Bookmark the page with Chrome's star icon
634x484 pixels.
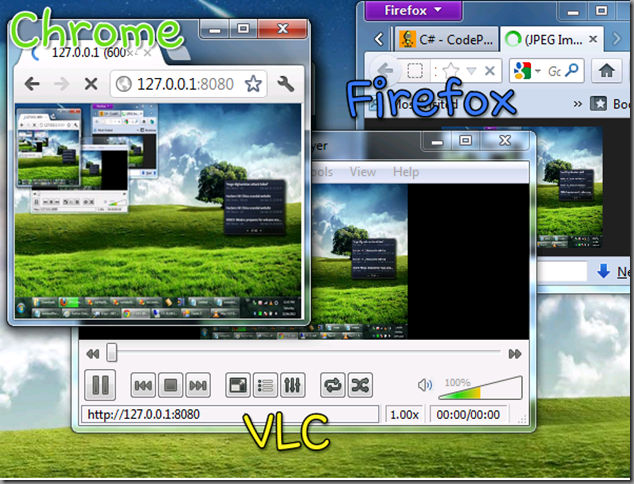(253, 84)
